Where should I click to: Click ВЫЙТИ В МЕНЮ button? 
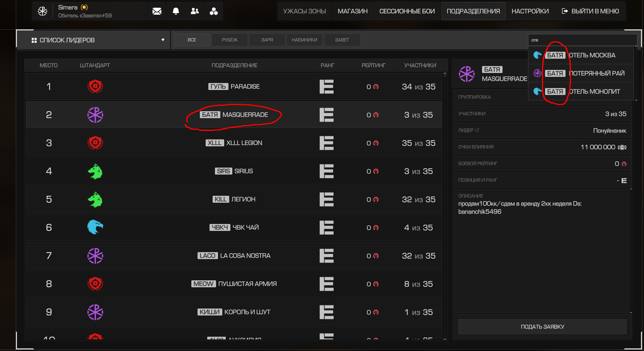[590, 11]
